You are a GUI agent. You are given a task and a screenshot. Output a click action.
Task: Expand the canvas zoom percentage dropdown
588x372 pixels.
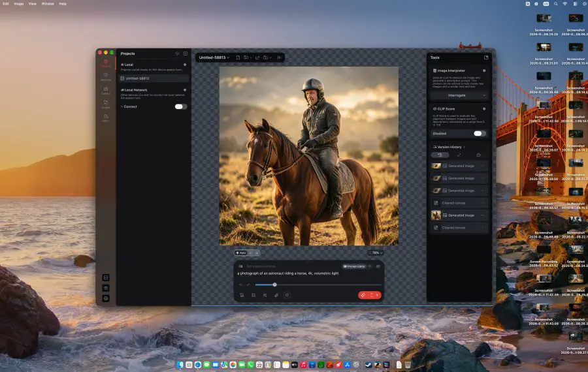coord(376,253)
